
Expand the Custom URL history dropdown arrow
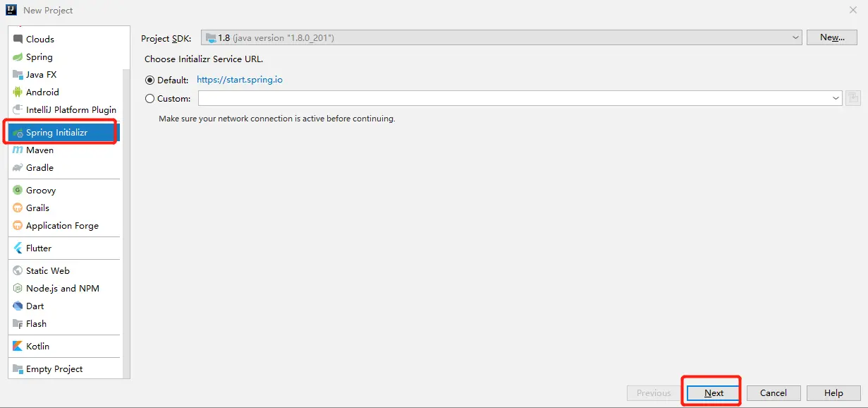point(836,98)
